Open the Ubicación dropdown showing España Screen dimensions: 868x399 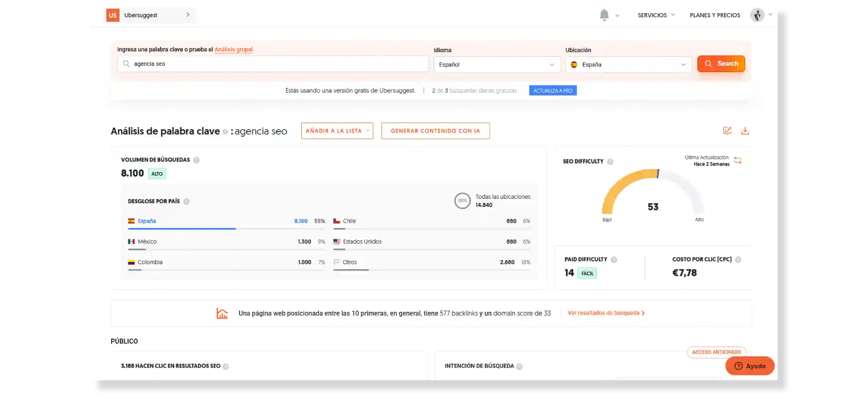tap(628, 64)
